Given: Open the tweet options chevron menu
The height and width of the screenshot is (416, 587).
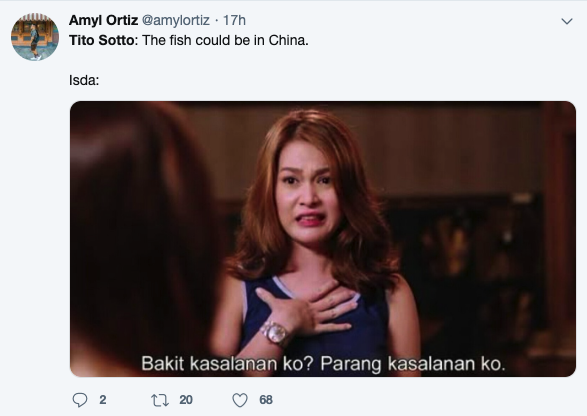Looking at the screenshot, I should (567, 21).
